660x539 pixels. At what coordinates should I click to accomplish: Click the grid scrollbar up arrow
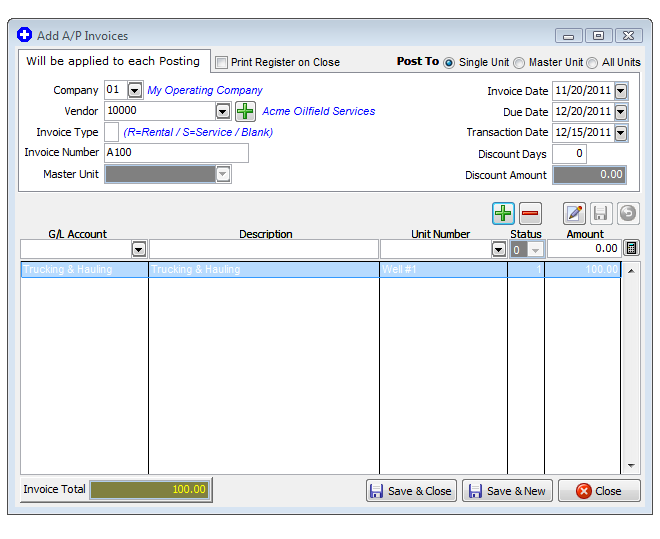pos(631,271)
